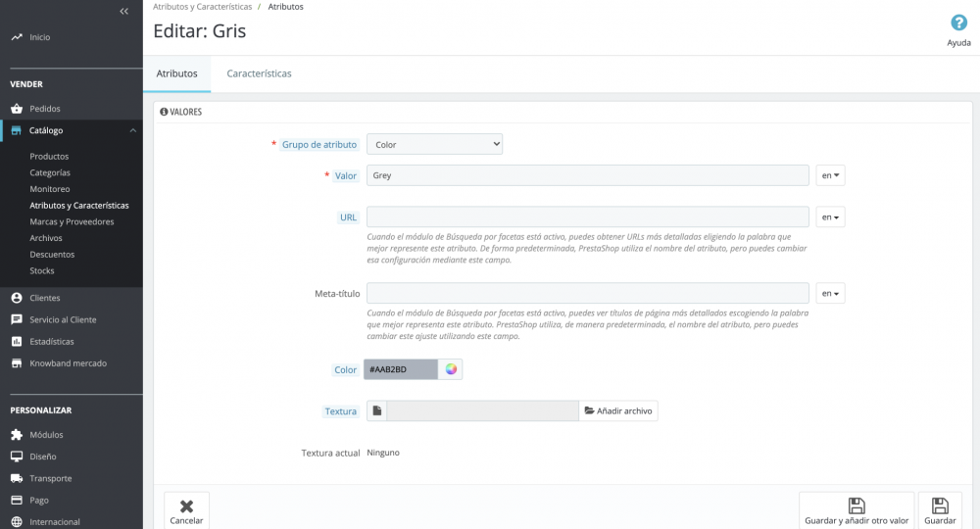Collapse the Catálogo menu section
The image size is (980, 529).
pos(132,130)
